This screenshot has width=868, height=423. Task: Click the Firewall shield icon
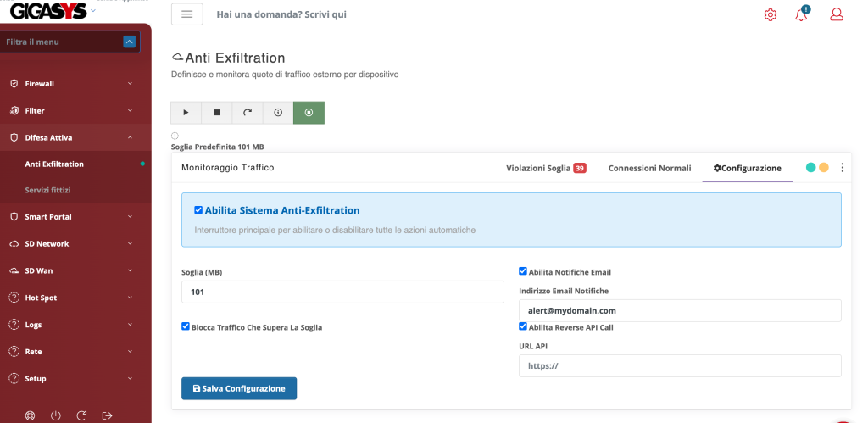14,84
